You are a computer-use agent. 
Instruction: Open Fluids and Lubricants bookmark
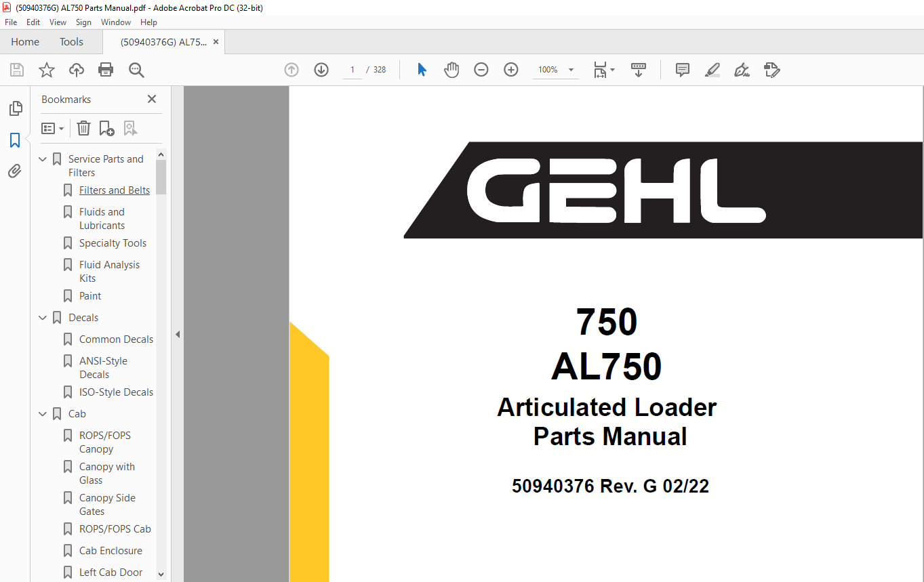[x=102, y=219]
